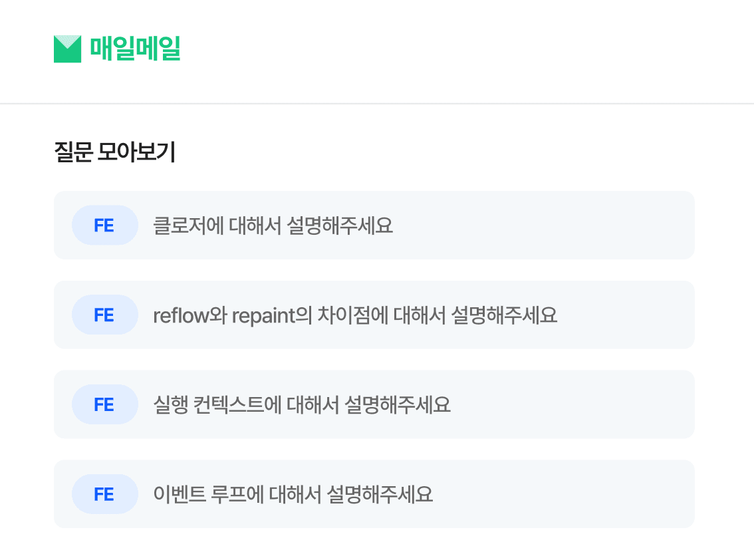Open the question 실행 컨텍스트에 대해서 설명해주세요

click(301, 404)
